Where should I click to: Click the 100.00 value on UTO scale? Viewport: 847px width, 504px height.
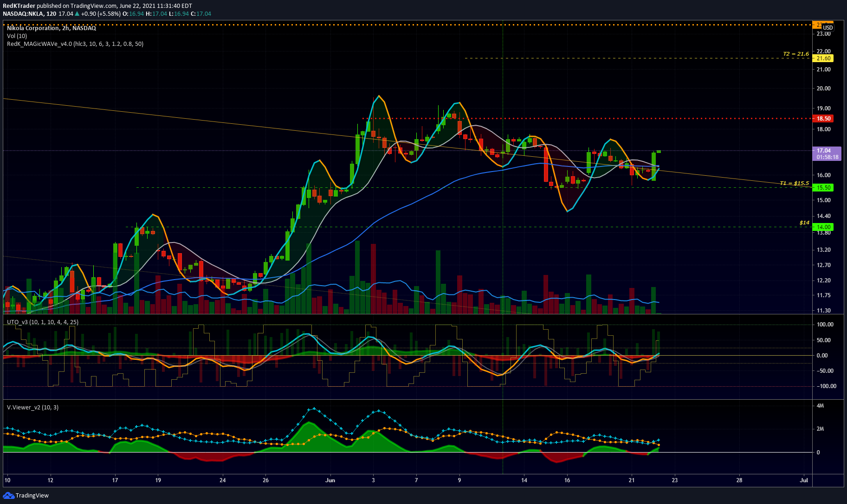click(x=825, y=325)
